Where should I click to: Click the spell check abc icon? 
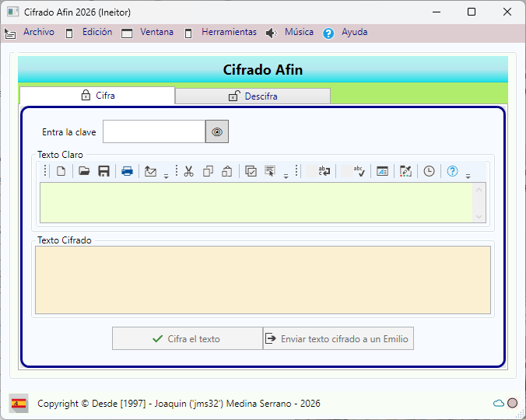coord(358,171)
